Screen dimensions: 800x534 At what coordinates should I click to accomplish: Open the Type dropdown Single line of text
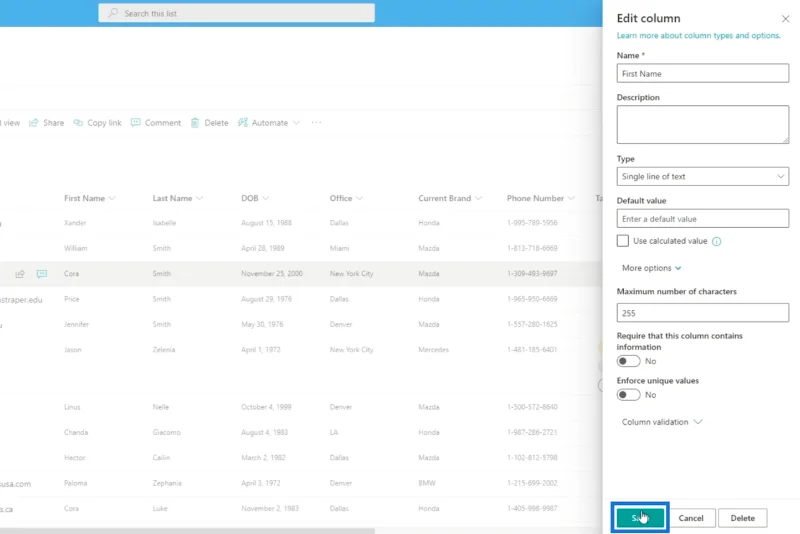pyautogui.click(x=703, y=176)
